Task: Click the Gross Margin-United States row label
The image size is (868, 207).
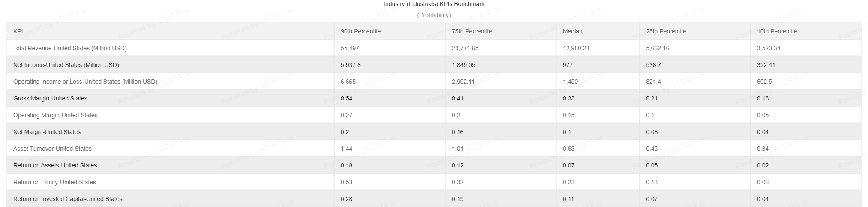Action: [x=50, y=98]
